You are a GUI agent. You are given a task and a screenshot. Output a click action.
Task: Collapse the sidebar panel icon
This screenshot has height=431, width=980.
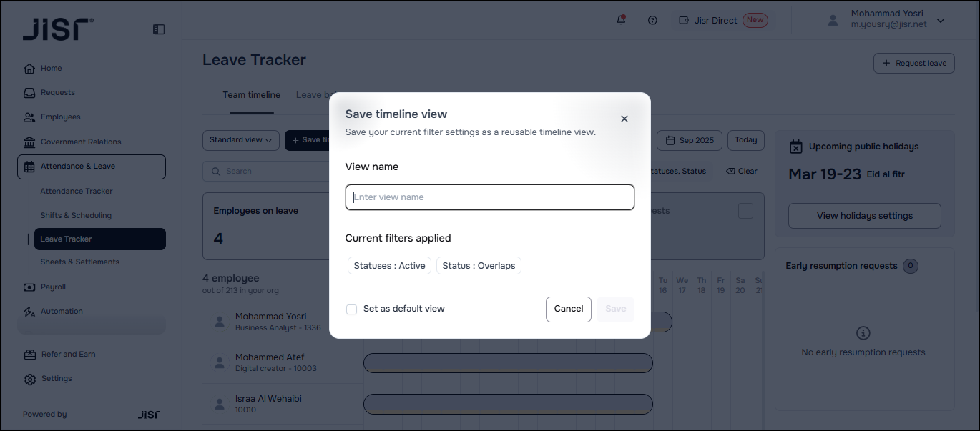click(159, 29)
